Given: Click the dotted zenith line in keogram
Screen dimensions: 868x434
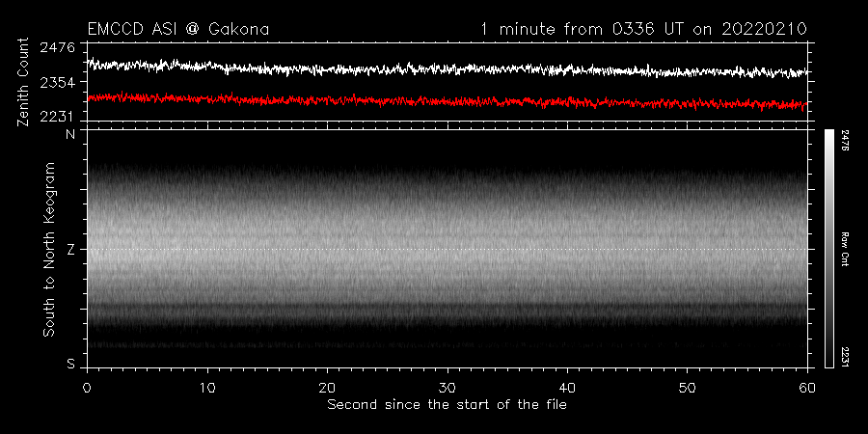Looking at the screenshot, I should pyautogui.click(x=448, y=249).
